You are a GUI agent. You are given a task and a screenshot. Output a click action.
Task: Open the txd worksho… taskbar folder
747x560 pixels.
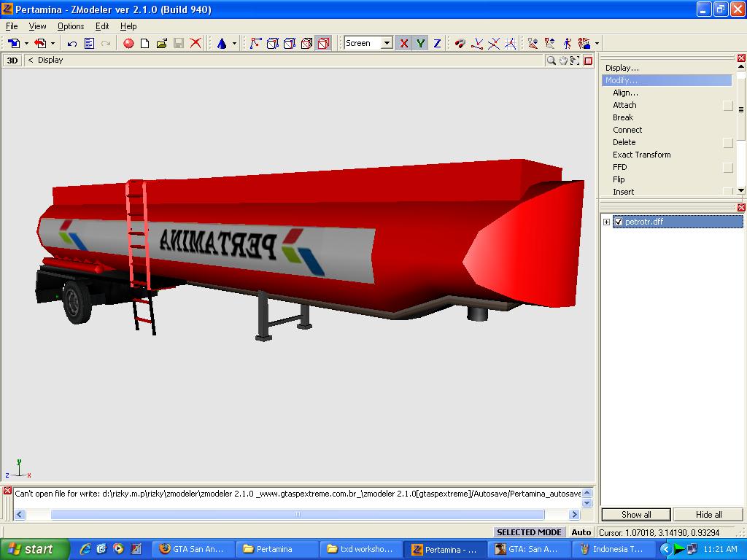pyautogui.click(x=362, y=549)
